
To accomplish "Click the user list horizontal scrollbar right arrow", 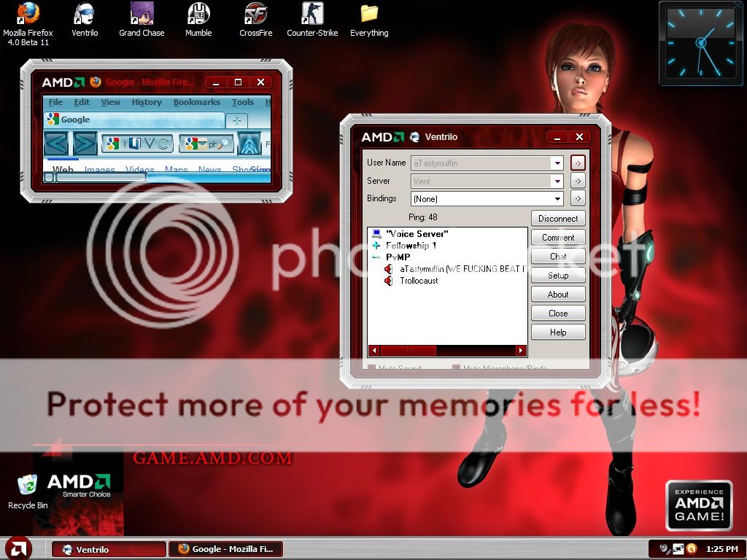I will click(x=521, y=351).
